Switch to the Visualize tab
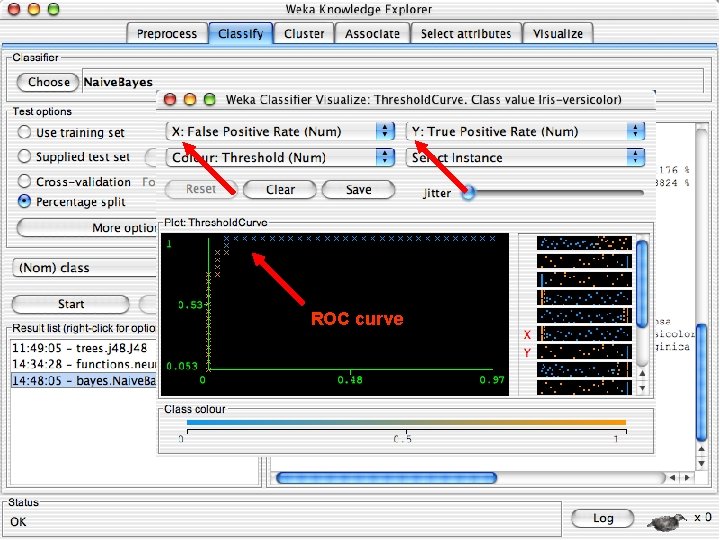The width and height of the screenshot is (720, 540). point(557,34)
